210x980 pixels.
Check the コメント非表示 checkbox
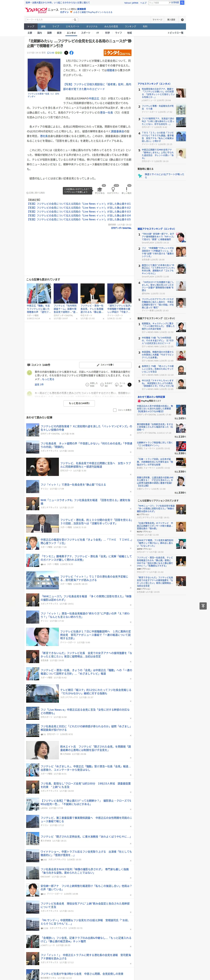[115, 410]
